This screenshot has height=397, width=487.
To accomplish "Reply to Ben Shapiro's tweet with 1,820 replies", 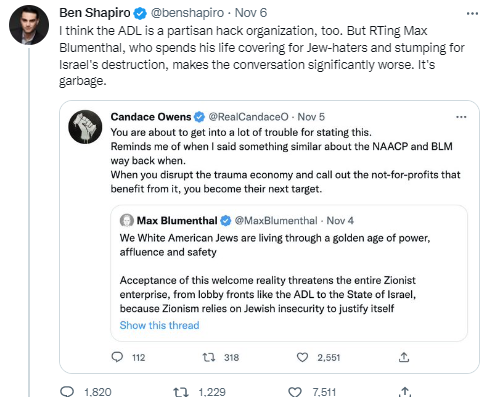I will point(67,391).
